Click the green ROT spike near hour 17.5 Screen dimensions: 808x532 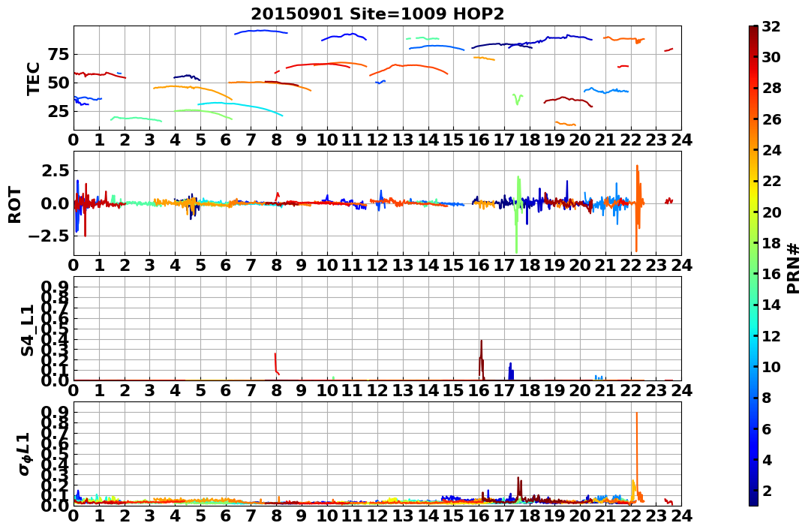(x=518, y=214)
